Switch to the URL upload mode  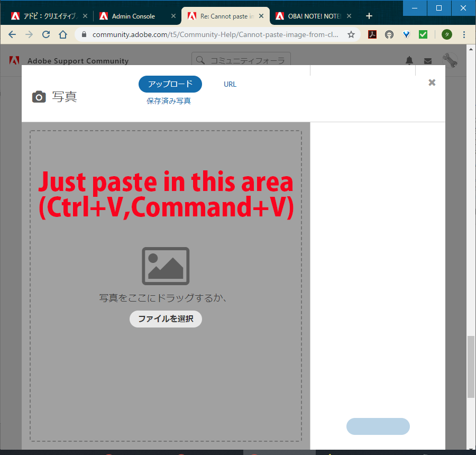tap(230, 84)
